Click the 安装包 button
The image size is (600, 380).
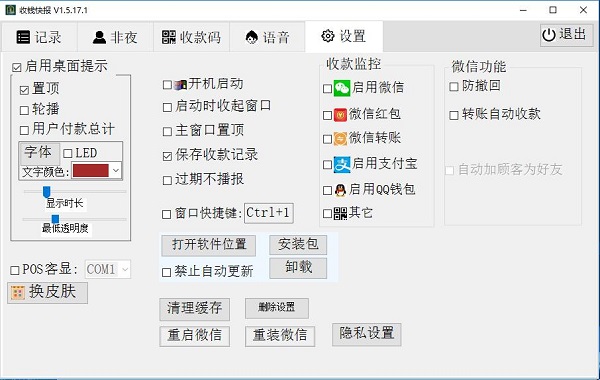coord(298,245)
